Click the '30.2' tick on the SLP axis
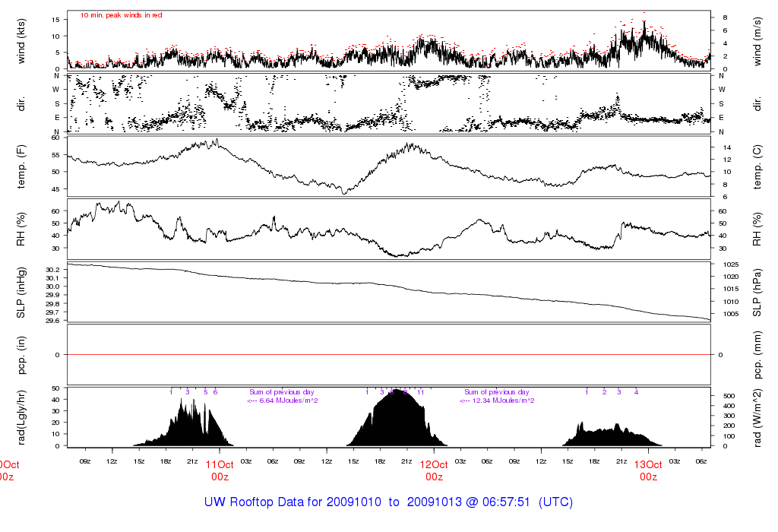The image size is (778, 532). tap(53, 270)
